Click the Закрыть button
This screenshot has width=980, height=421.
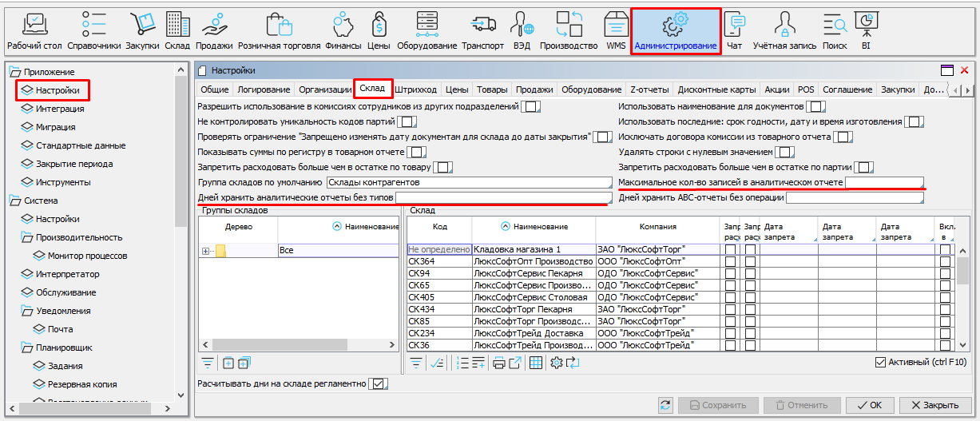click(x=934, y=405)
